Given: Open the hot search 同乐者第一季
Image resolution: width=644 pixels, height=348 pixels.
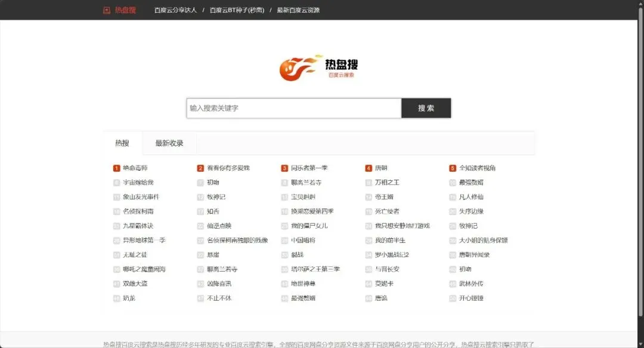Looking at the screenshot, I should point(309,168).
